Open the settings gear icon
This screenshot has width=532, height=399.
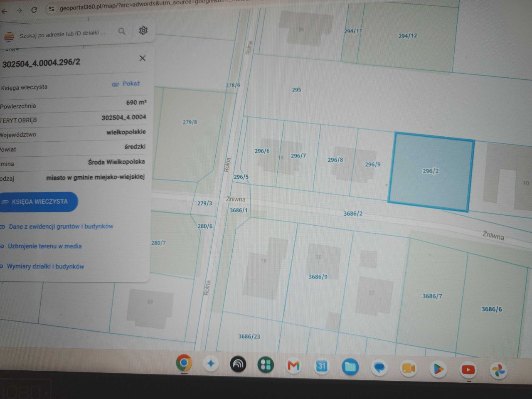(143, 30)
